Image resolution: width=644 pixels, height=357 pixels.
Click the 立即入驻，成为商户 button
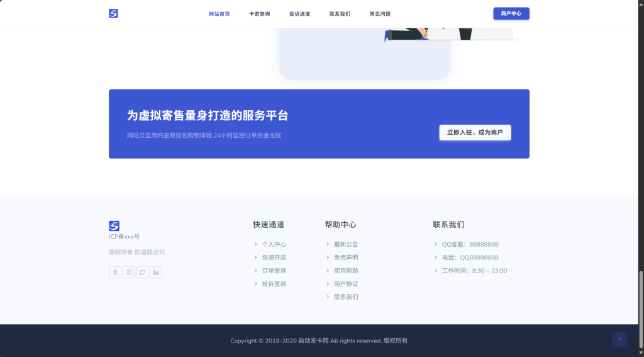(475, 132)
